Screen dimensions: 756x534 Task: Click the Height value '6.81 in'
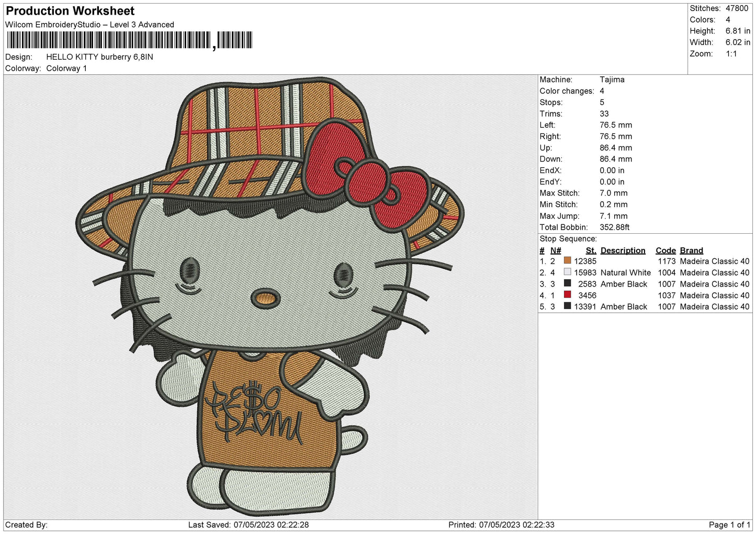738,31
